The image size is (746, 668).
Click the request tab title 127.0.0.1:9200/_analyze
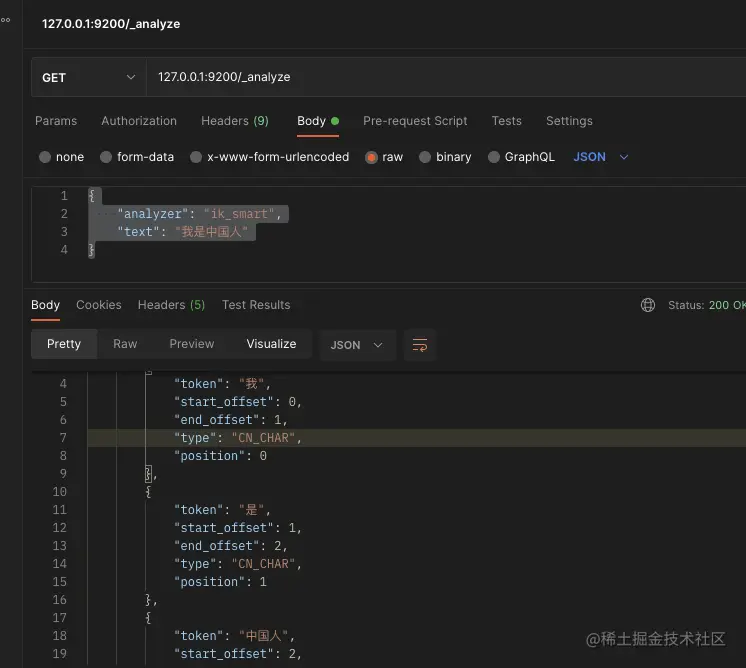tap(111, 24)
